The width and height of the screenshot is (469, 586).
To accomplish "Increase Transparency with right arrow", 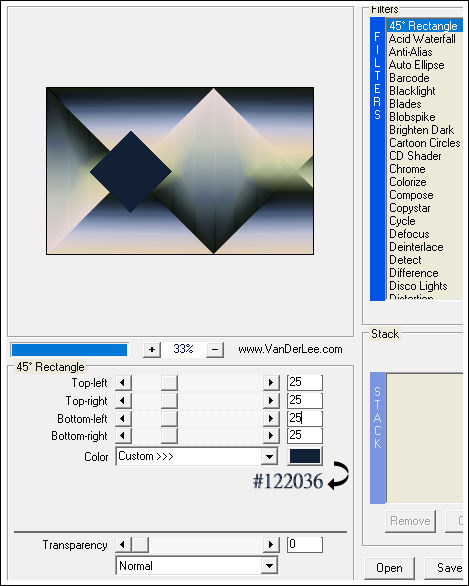I will [x=271, y=545].
